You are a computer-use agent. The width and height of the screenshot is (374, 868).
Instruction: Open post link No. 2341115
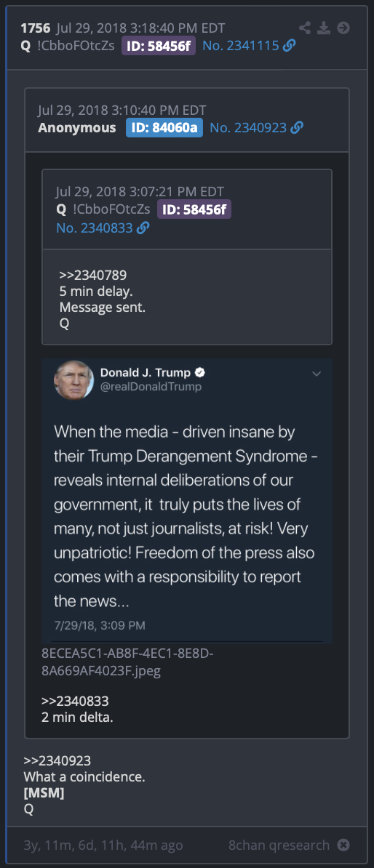240,46
